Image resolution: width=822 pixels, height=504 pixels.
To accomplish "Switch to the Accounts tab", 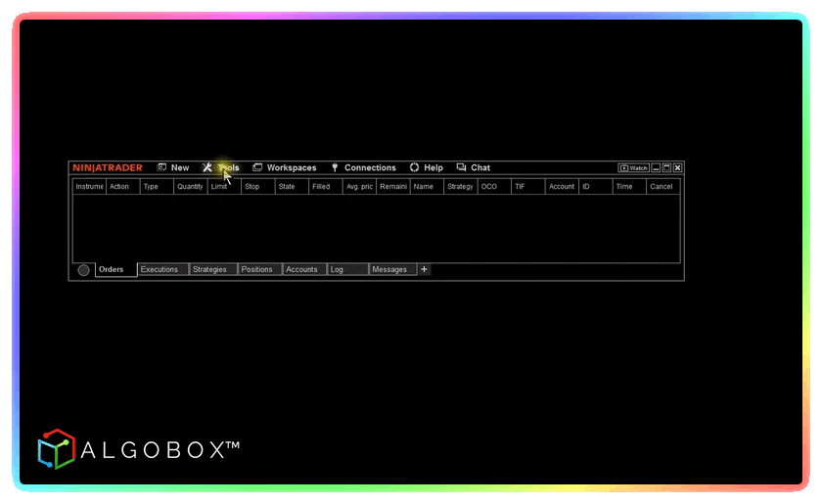I will click(302, 270).
